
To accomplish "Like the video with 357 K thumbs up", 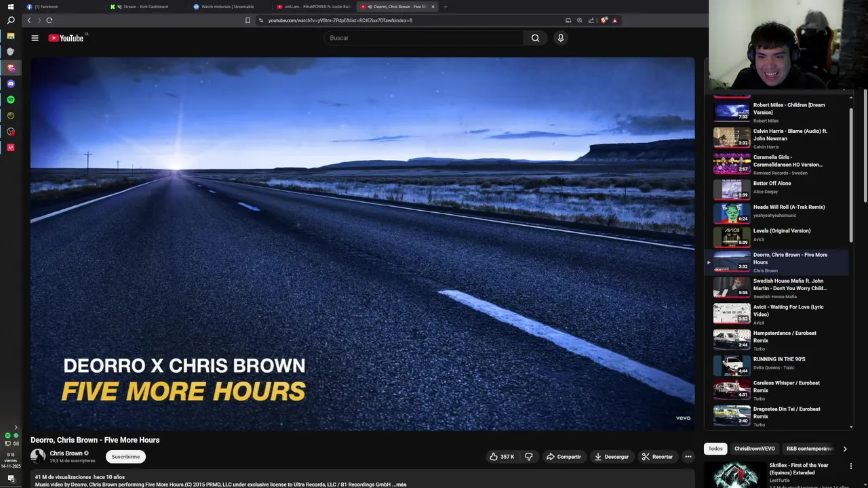I will pyautogui.click(x=502, y=457).
